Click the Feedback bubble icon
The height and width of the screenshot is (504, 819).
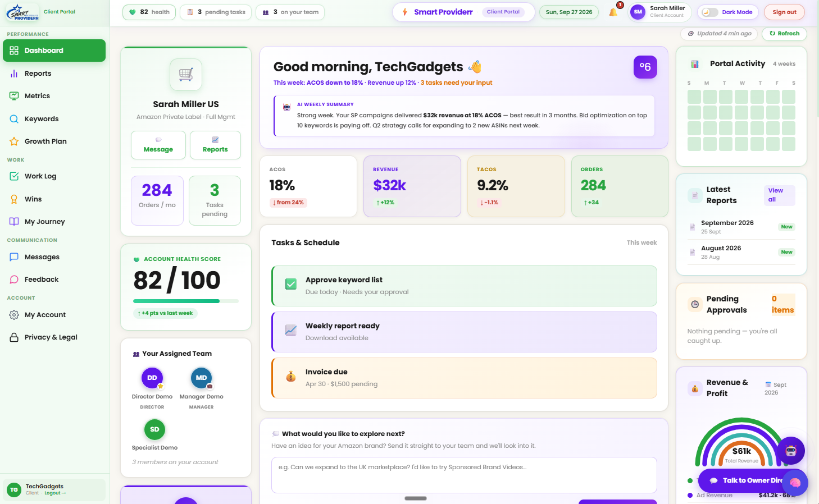pos(14,280)
